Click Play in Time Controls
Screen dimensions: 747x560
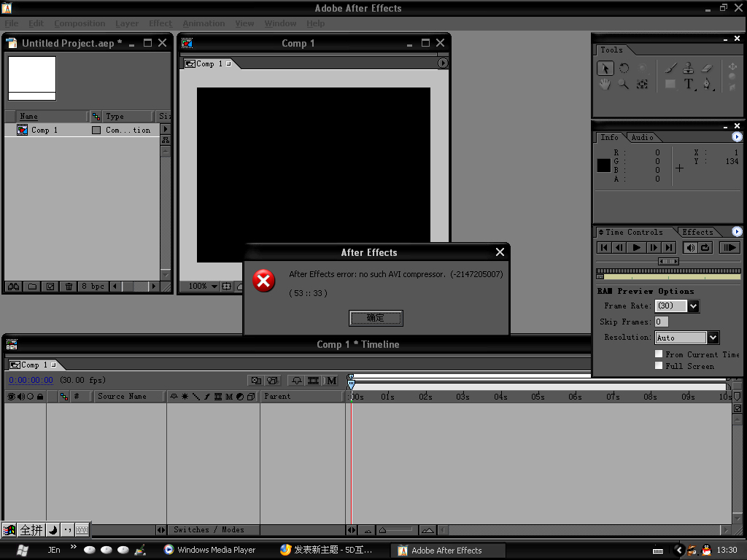[x=636, y=247]
